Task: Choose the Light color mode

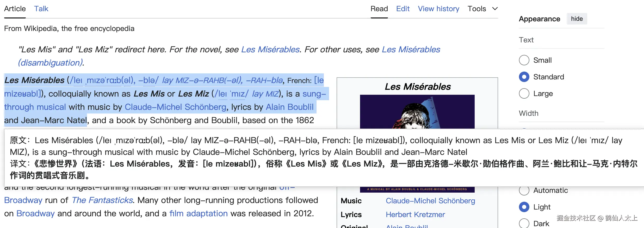Action: (x=524, y=207)
